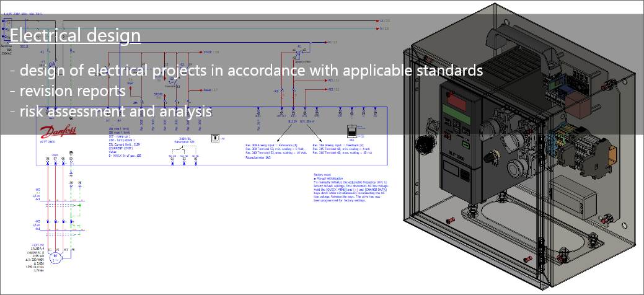Click the motor symbol in schematic
The height and width of the screenshot is (295, 644).
pos(55,258)
